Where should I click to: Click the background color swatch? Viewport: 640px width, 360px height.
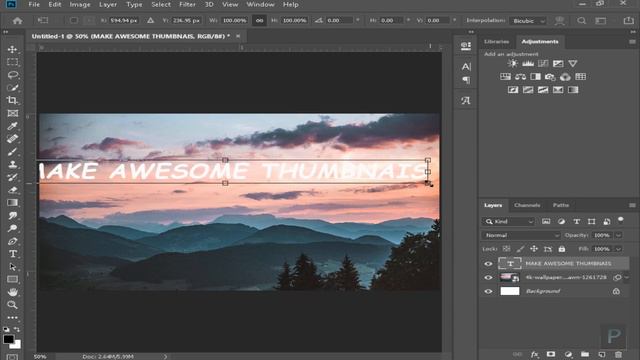tap(16, 344)
